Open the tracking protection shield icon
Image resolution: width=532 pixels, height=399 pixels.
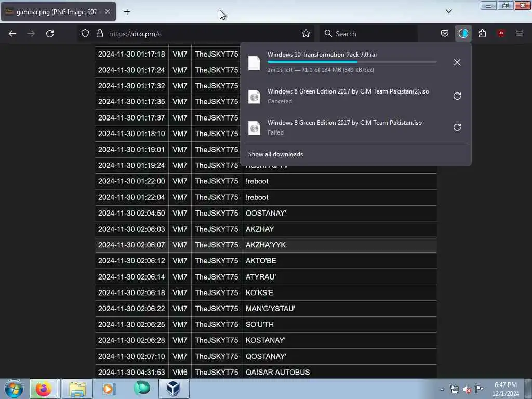[85, 33]
